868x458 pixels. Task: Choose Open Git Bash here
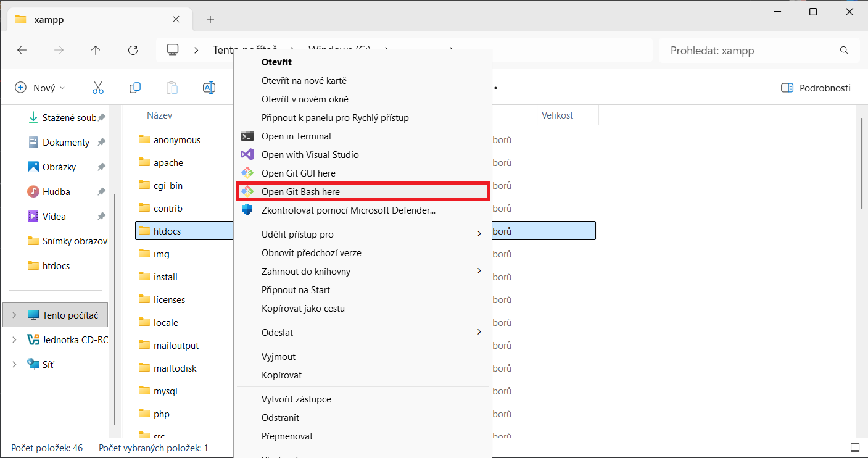(x=363, y=191)
